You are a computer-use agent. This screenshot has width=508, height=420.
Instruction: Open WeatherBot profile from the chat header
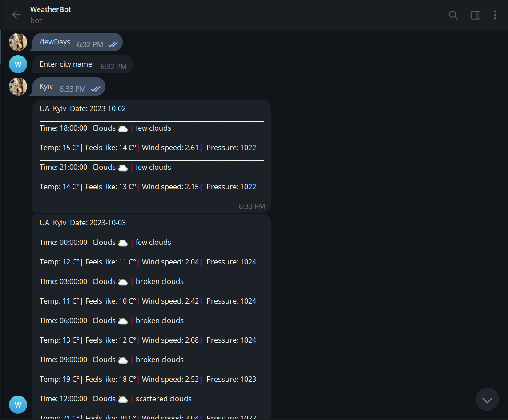pos(50,9)
